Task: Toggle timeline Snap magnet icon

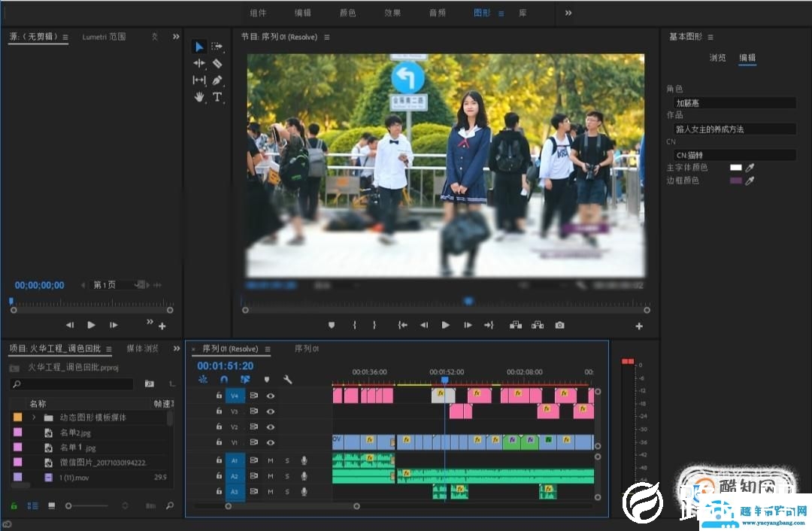Action: (223, 380)
